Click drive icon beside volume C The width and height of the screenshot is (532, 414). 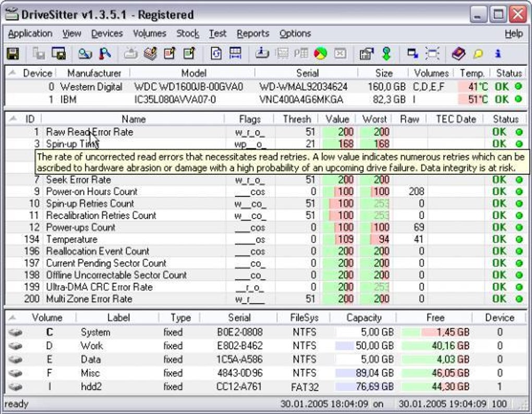(15, 332)
